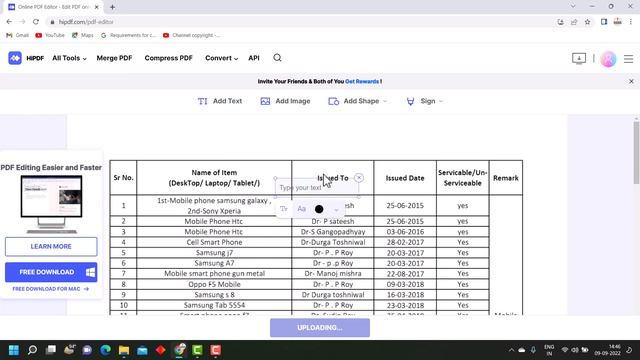This screenshot has width=640, height=360.
Task: Open the hamburger menu icon
Action: click(629, 59)
